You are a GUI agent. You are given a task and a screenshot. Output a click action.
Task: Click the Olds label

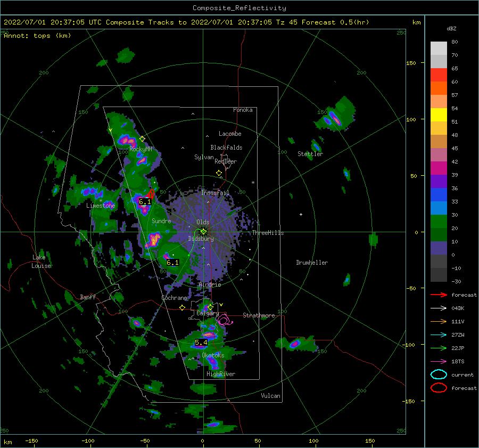(203, 222)
